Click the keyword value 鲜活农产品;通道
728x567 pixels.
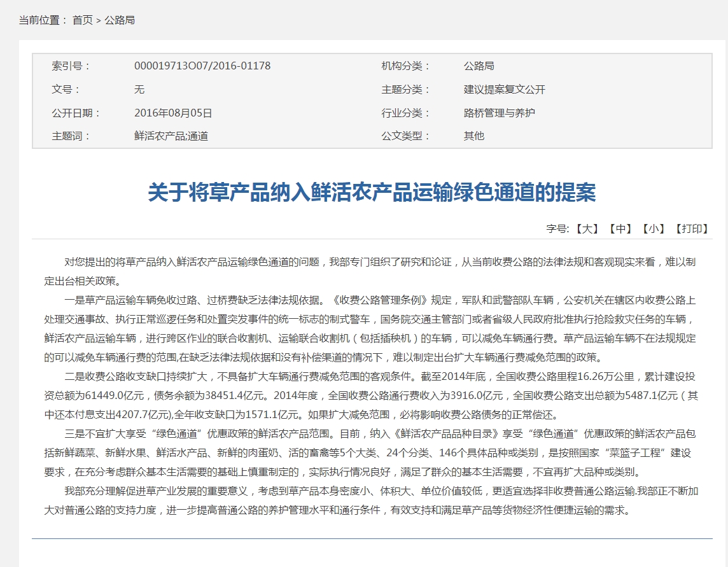[171, 136]
